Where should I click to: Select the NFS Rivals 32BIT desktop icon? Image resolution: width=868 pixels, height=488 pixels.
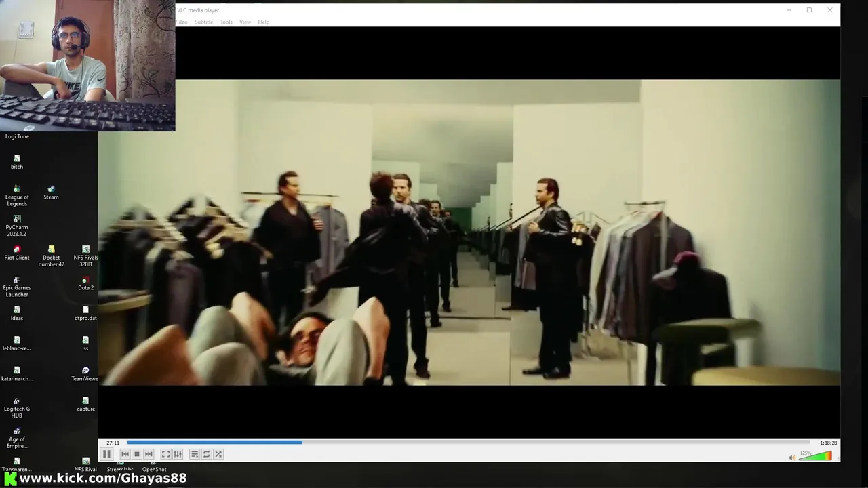coord(85,256)
